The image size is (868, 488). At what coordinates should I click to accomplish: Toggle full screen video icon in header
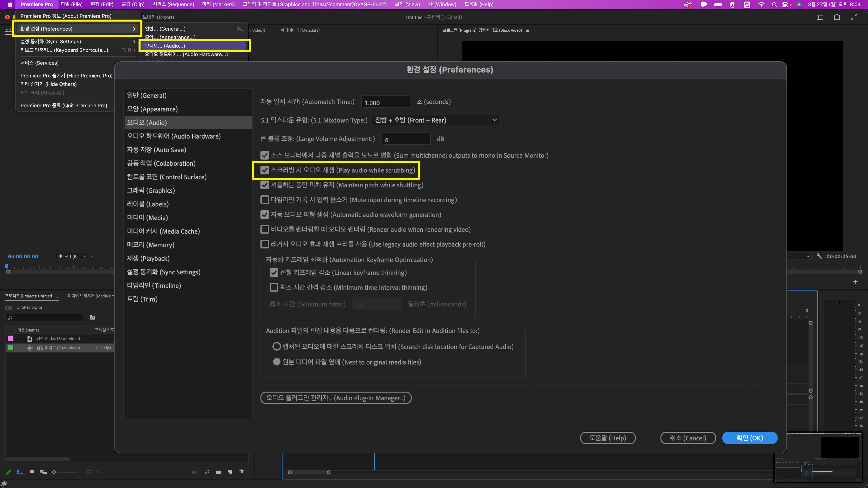[x=854, y=17]
